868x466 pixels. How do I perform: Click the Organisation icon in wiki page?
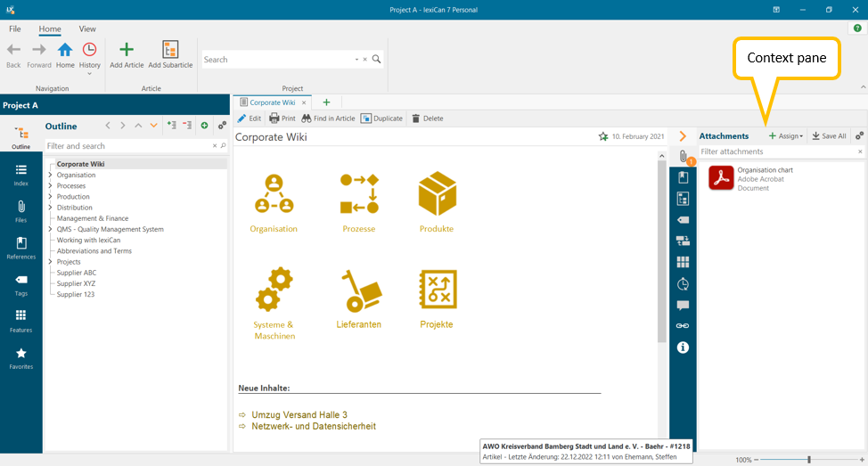coord(274,193)
